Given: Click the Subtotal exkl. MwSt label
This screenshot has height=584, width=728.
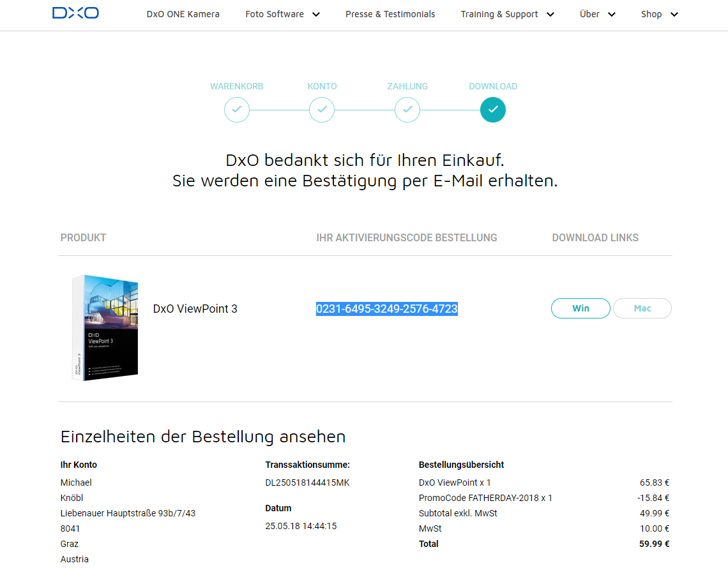Looking at the screenshot, I should point(458,514).
